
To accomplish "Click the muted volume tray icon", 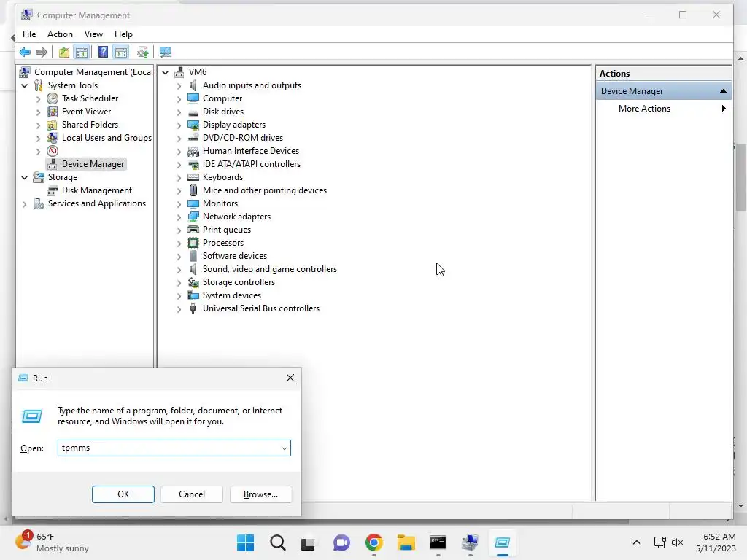I will 677,542.
